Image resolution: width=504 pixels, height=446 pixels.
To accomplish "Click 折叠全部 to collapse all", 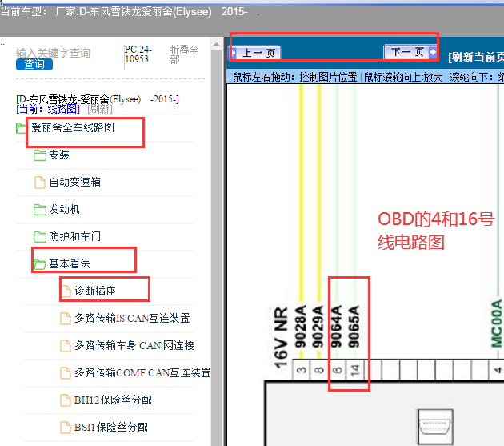I will coord(184,54).
